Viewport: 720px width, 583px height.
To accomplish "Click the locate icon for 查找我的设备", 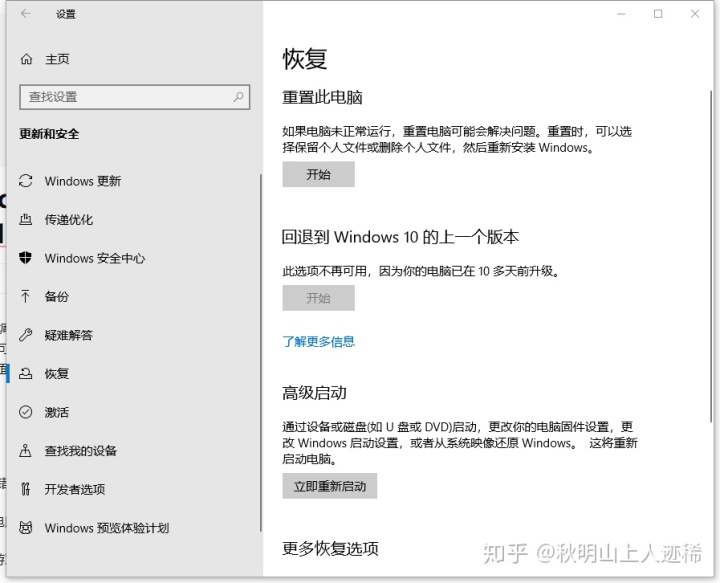I will [26, 450].
